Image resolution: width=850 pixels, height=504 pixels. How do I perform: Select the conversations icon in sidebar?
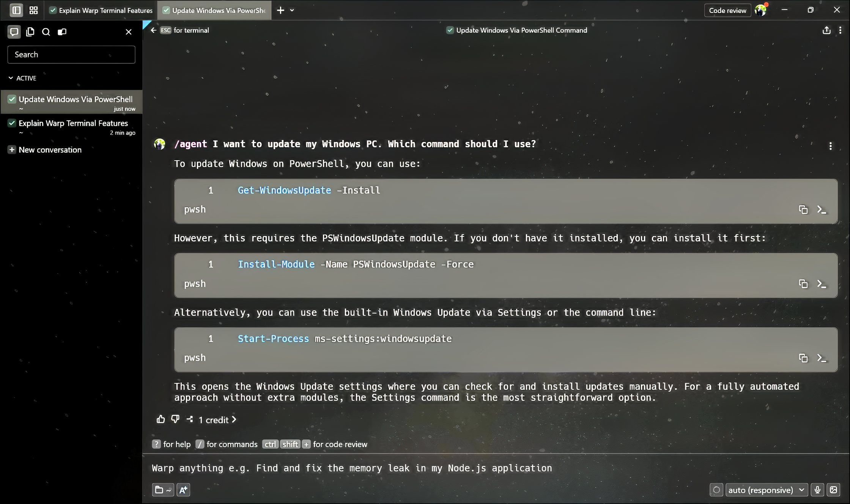tap(14, 32)
